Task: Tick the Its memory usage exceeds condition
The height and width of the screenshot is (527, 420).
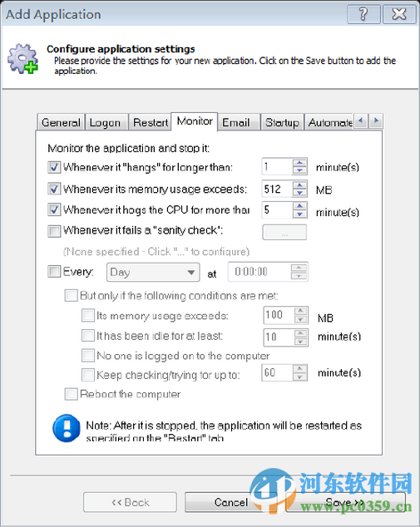Action: tap(88, 316)
